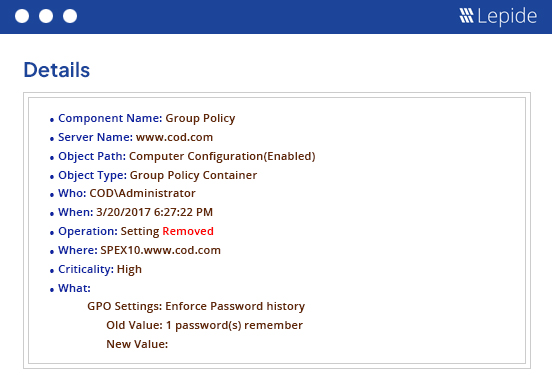Click the middle white window dot
Screen dimensions: 552x380
click(x=46, y=16)
